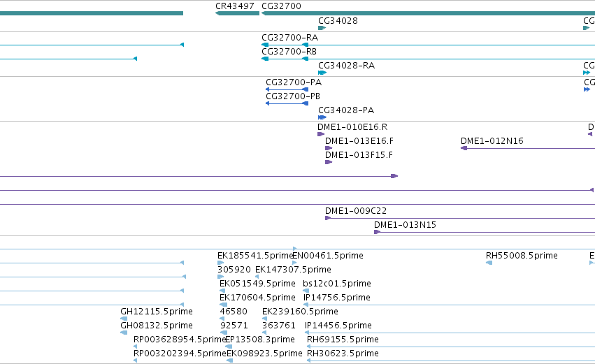Click the CG32700-RA transcript label
The height and width of the screenshot is (364, 595).
tap(290, 38)
